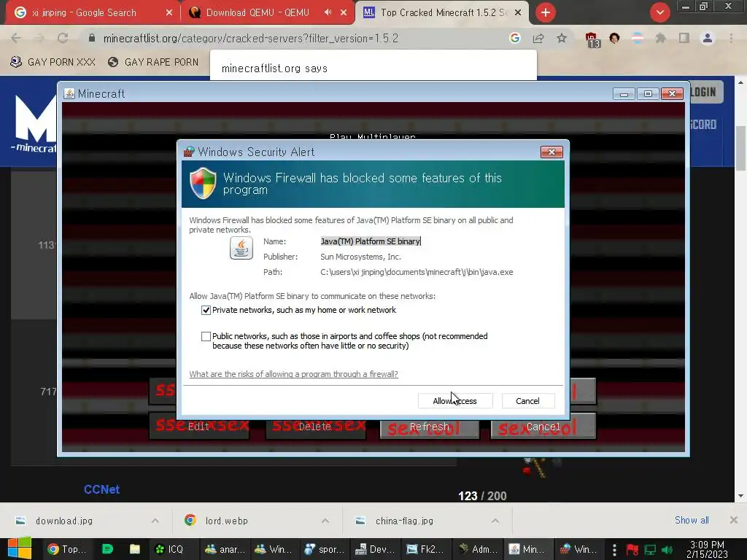Close the Windows Security Alert dialog
The image size is (747, 560).
coord(551,152)
